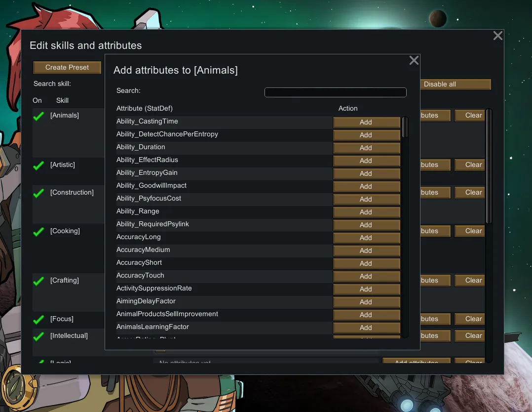The image size is (532, 412).
Task: Click the Create Preset button
Action: (67, 68)
